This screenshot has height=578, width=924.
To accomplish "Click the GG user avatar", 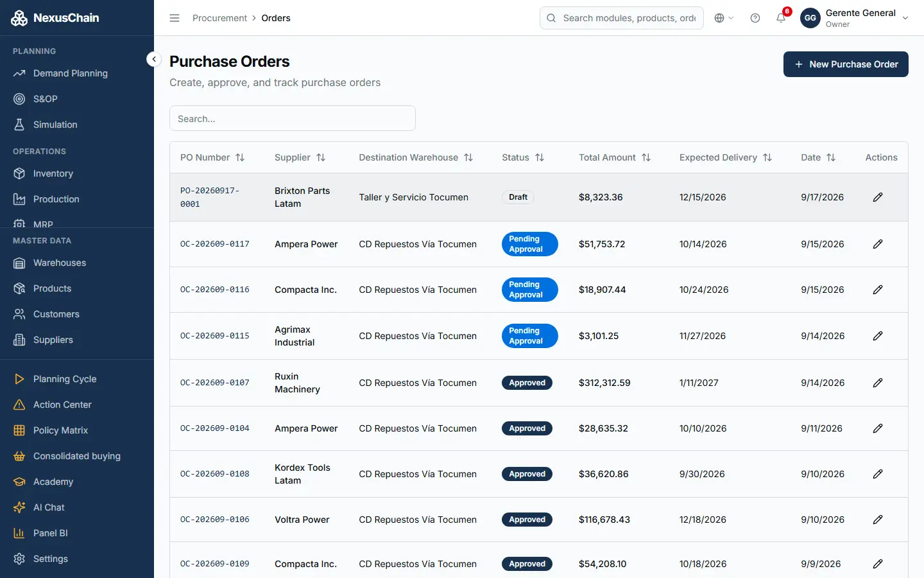I will tap(810, 18).
